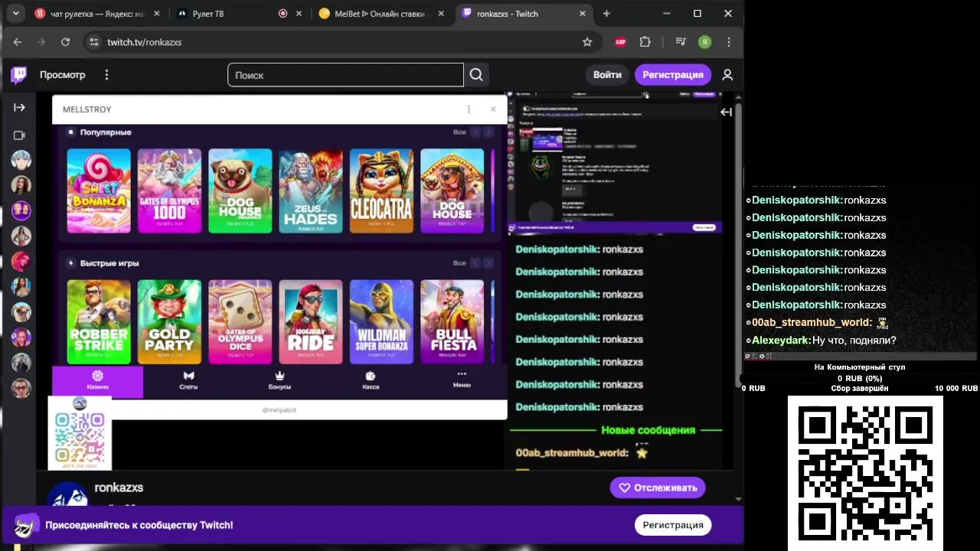980x551 pixels.
Task: Click the followed channels camera icon
Action: [x=20, y=135]
